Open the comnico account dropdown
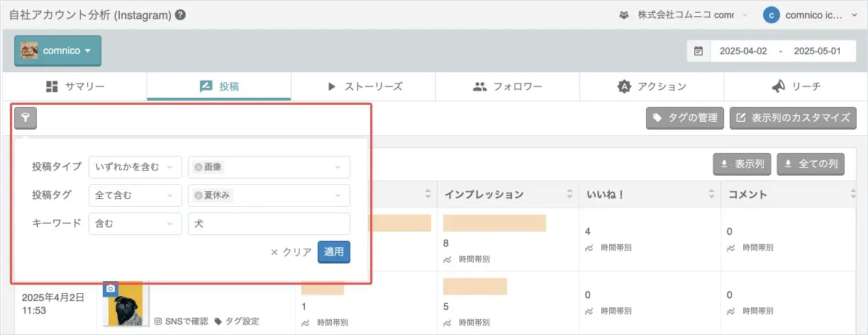This screenshot has width=868, height=335. [58, 51]
